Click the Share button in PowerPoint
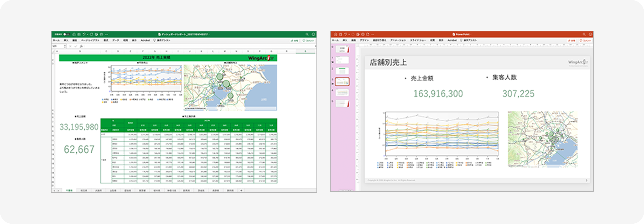This screenshot has width=644, height=224. click(x=571, y=41)
